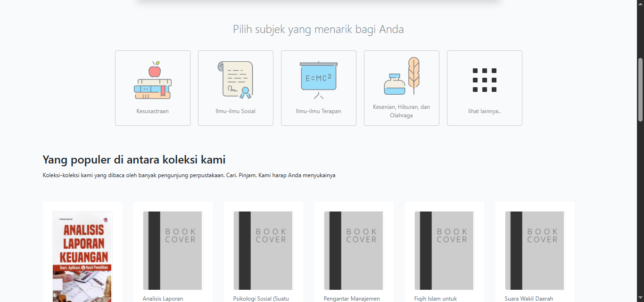The image size is (644, 302).
Task: Select the Pengantar Manajemen book cover
Action: point(354,250)
